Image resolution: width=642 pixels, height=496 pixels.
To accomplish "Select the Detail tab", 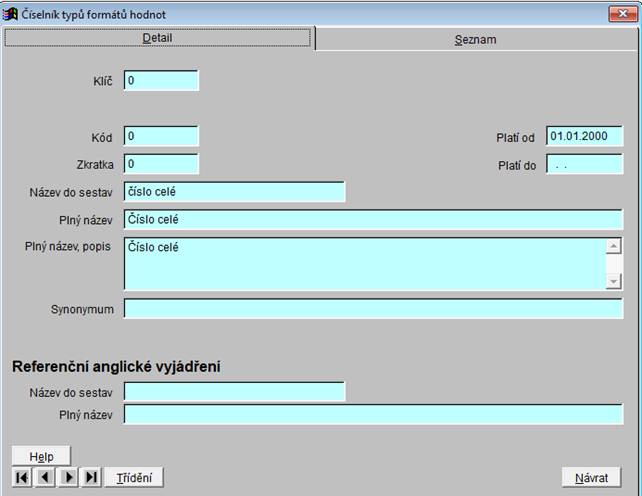I will [x=158, y=38].
